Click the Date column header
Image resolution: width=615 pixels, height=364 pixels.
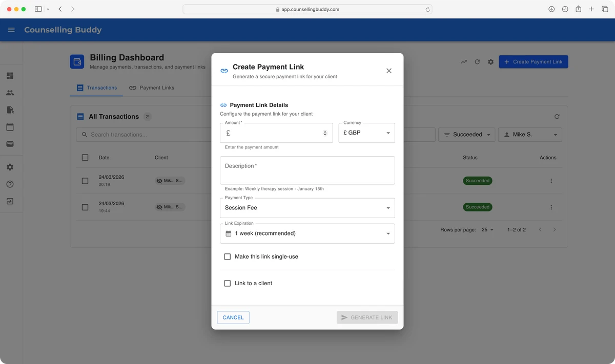104,158
